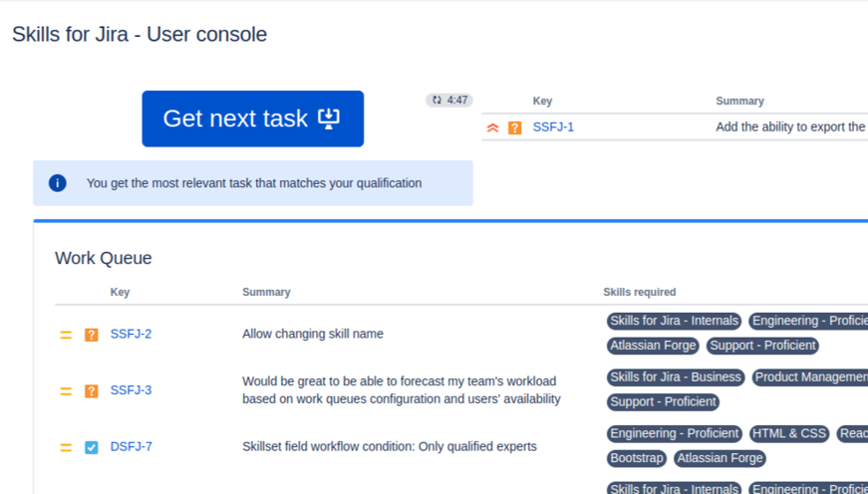The width and height of the screenshot is (868, 494).
Task: Click the medium priority icon for SSFJ-2
Action: pos(66,335)
